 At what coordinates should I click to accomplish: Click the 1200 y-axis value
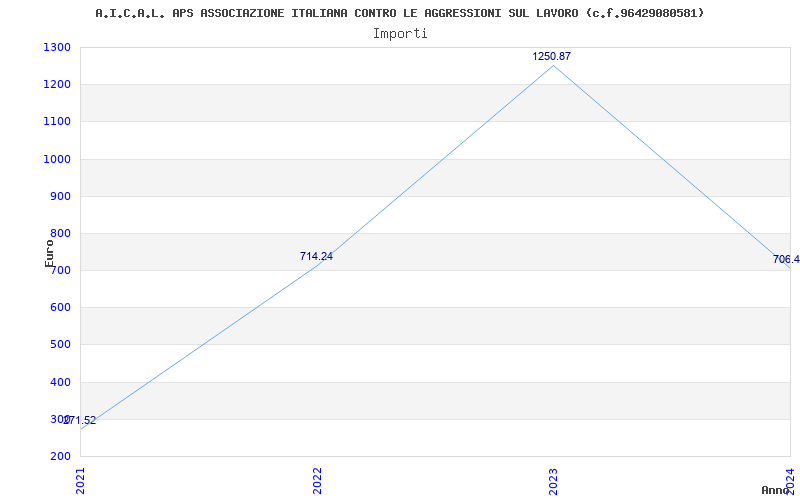click(57, 84)
